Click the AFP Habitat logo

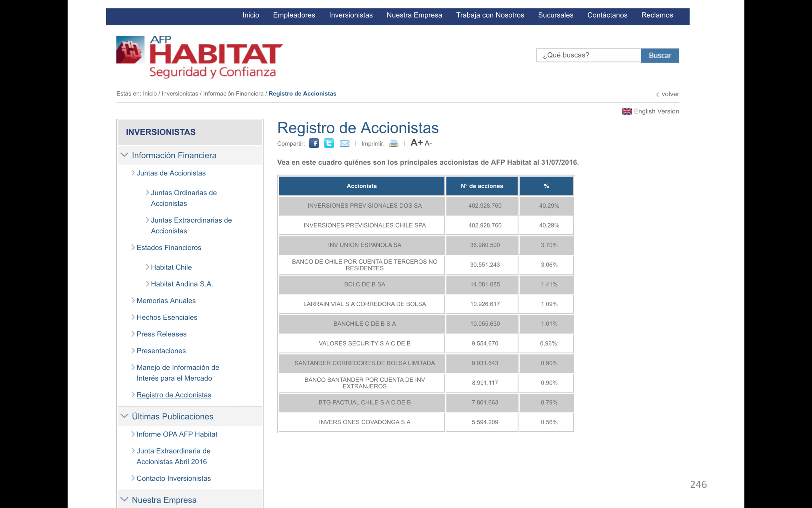point(199,57)
